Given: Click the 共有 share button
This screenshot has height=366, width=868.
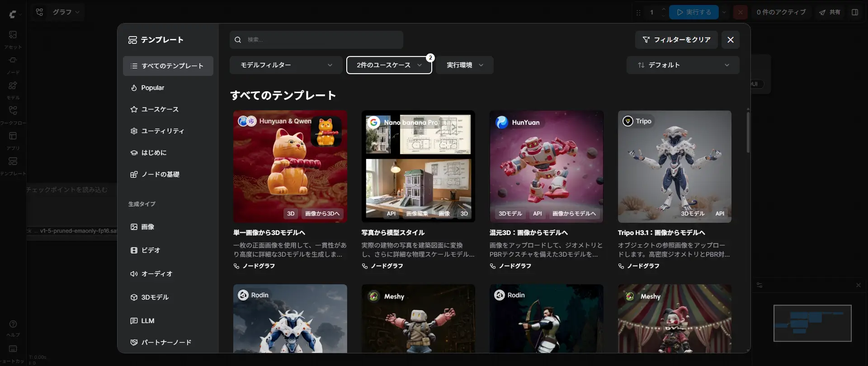Looking at the screenshot, I should [830, 12].
